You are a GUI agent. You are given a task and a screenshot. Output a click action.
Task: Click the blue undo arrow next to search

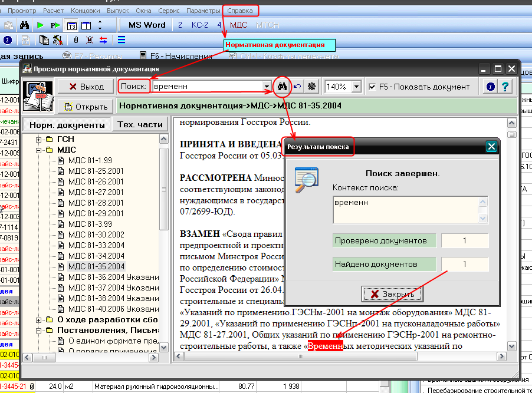coord(297,87)
